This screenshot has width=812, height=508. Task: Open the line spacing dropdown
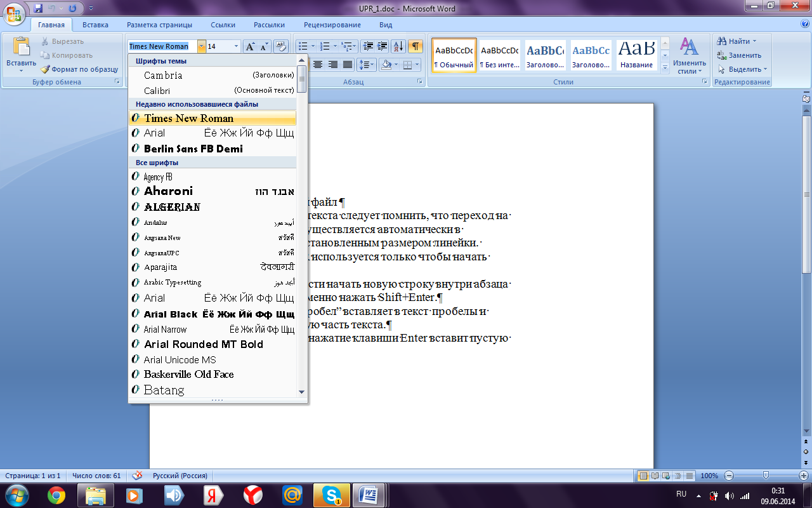pos(366,65)
